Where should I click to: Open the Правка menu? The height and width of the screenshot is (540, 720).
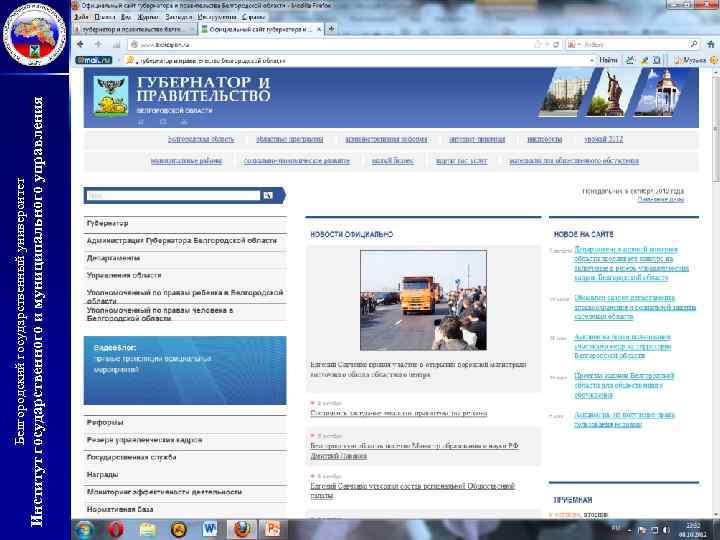tap(105, 17)
